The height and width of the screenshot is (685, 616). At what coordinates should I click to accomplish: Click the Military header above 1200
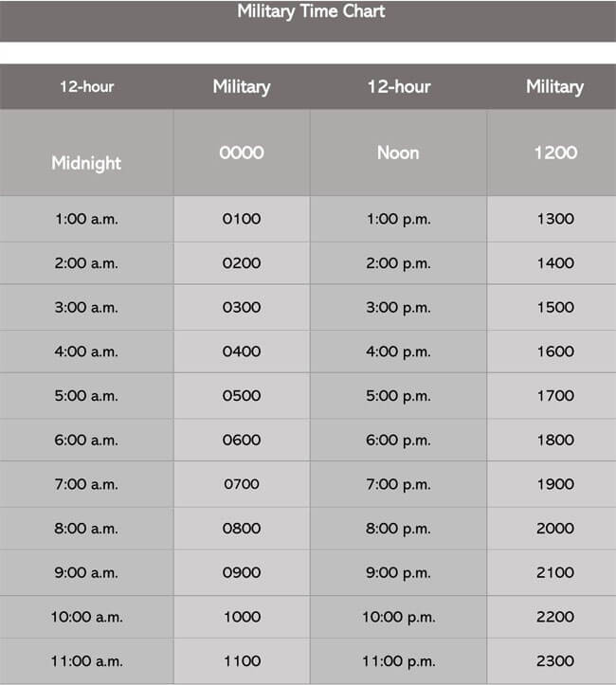point(554,86)
